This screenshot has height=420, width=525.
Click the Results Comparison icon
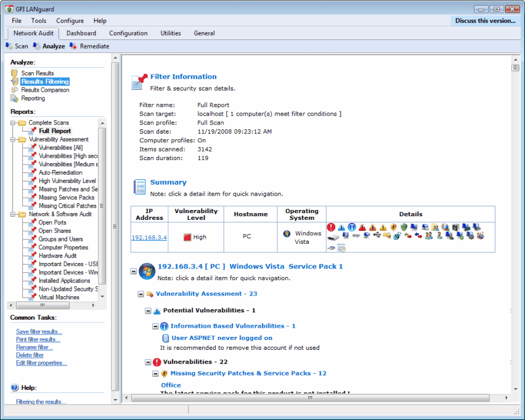(x=14, y=90)
